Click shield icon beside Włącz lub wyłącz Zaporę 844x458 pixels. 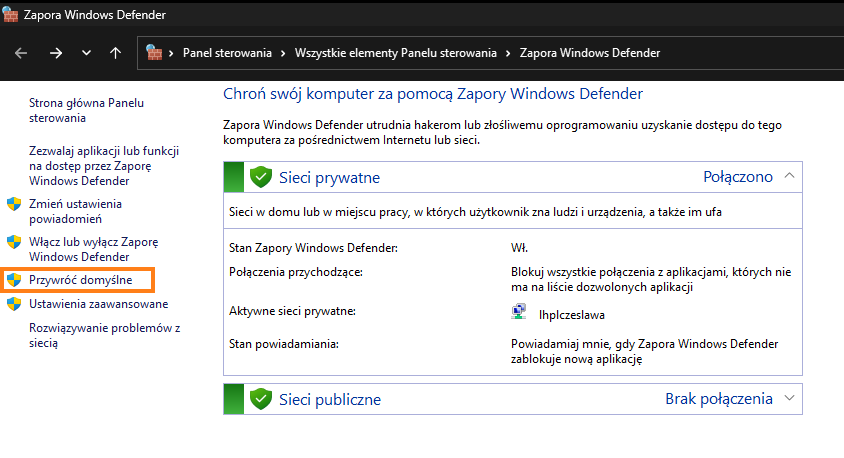pyautogui.click(x=14, y=242)
